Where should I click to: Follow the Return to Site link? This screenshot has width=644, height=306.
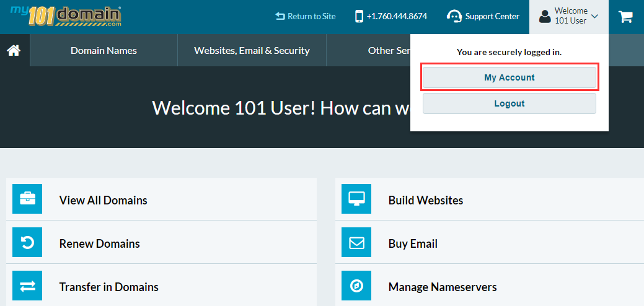[x=306, y=17]
